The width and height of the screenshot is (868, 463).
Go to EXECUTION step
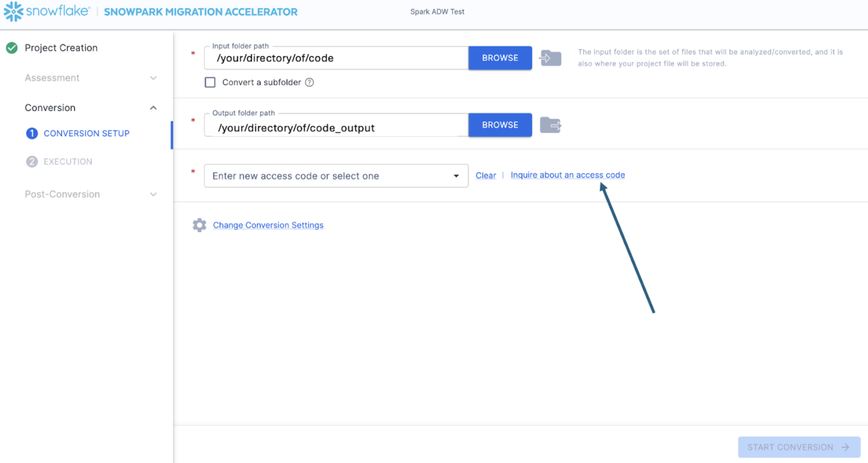[x=68, y=162]
